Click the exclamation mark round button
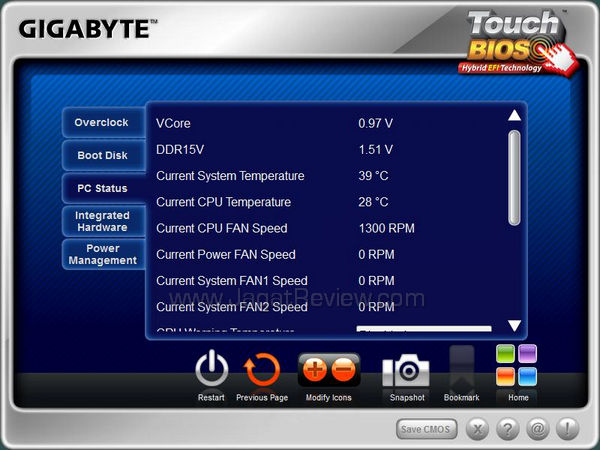 tap(567, 429)
